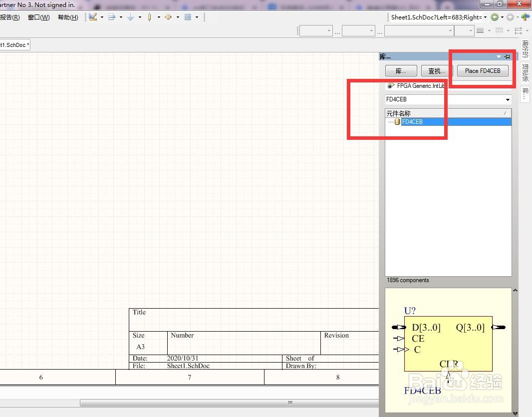Open the 偏好的 favorites side panel tab
The height and width of the screenshot is (417, 532).
pyautogui.click(x=525, y=49)
